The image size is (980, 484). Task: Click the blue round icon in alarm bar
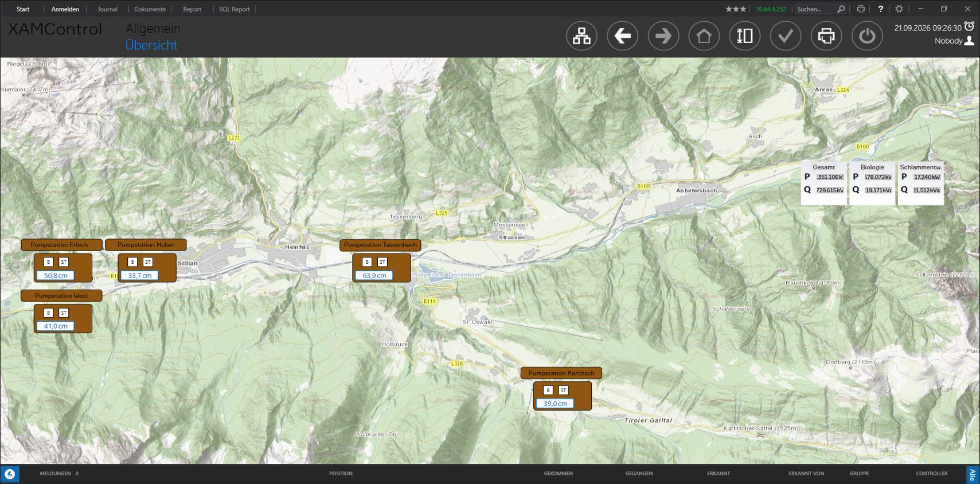[10, 474]
